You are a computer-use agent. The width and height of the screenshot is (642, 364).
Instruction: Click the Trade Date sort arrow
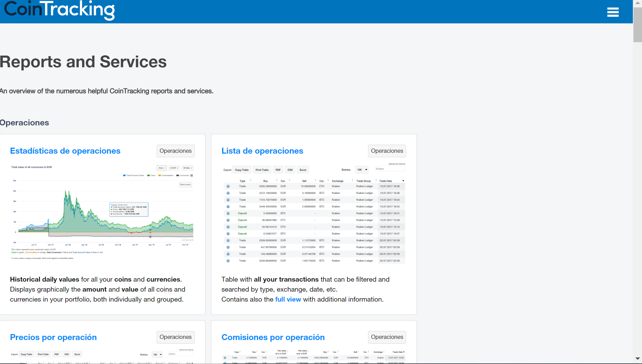pyautogui.click(x=403, y=181)
